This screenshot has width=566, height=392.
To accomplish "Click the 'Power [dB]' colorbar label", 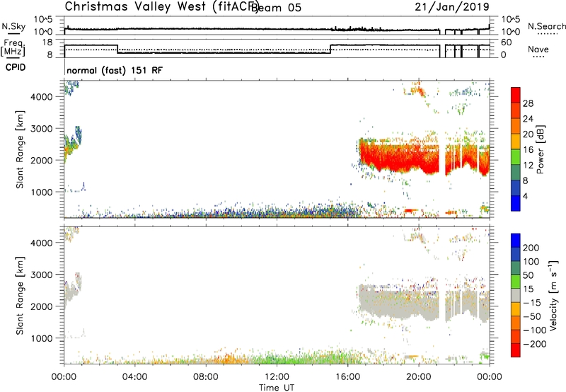I will pos(540,149).
